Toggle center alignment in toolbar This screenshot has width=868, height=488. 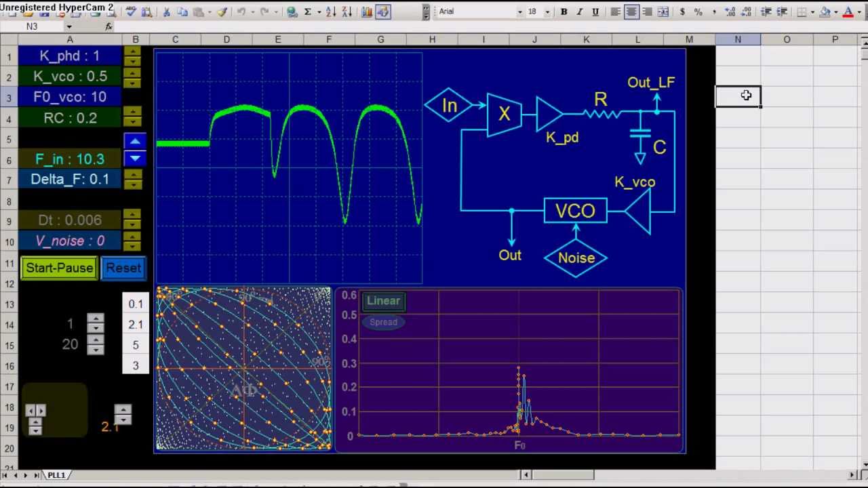(631, 12)
